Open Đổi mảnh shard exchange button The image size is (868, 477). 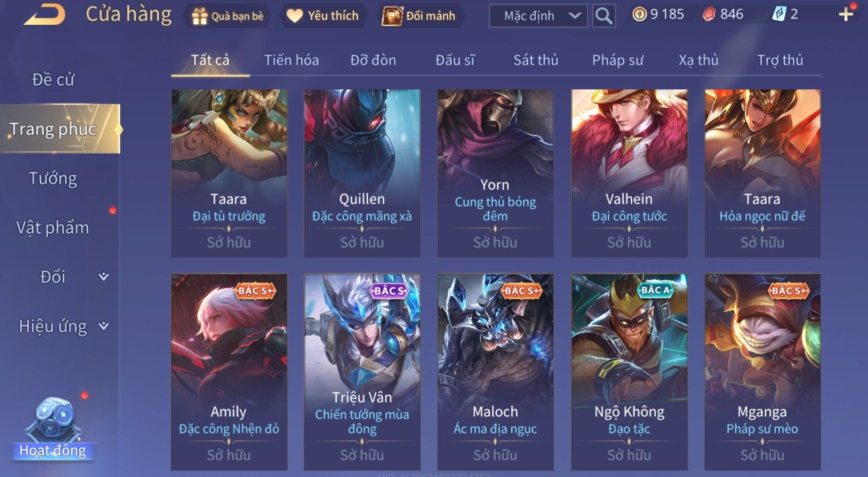[419, 16]
